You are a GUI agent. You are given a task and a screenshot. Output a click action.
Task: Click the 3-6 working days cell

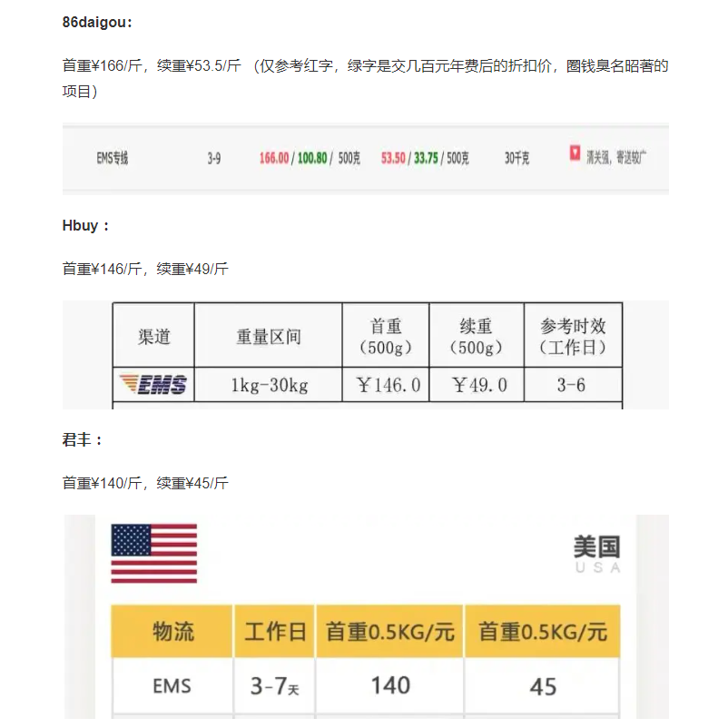pyautogui.click(x=573, y=385)
